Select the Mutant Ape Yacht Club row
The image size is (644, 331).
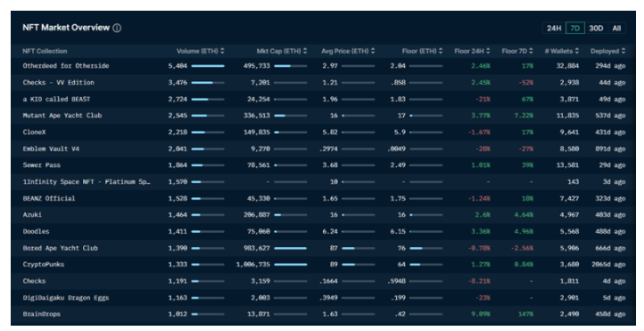[323, 116]
